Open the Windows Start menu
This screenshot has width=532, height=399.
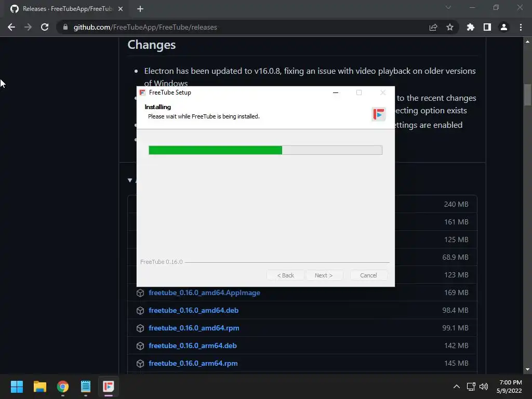tap(17, 387)
